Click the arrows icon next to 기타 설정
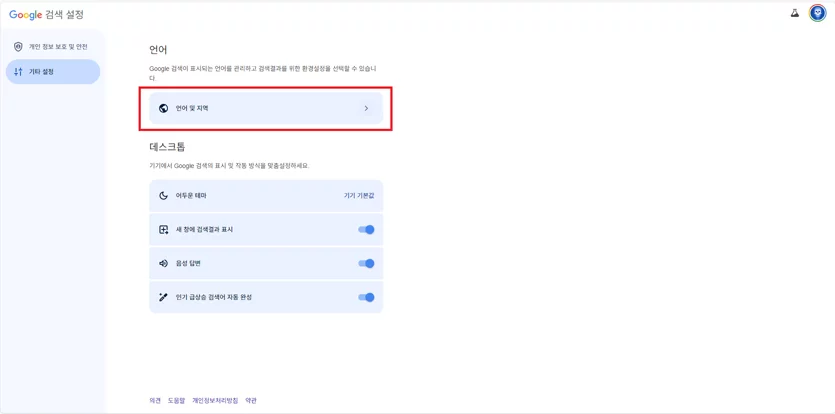Screen dimensions: 835x414 point(18,72)
